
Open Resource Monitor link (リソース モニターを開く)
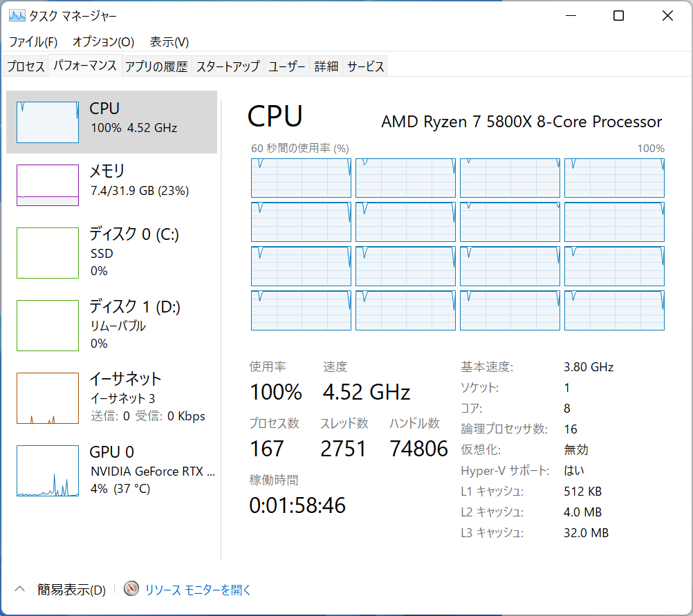(x=198, y=590)
